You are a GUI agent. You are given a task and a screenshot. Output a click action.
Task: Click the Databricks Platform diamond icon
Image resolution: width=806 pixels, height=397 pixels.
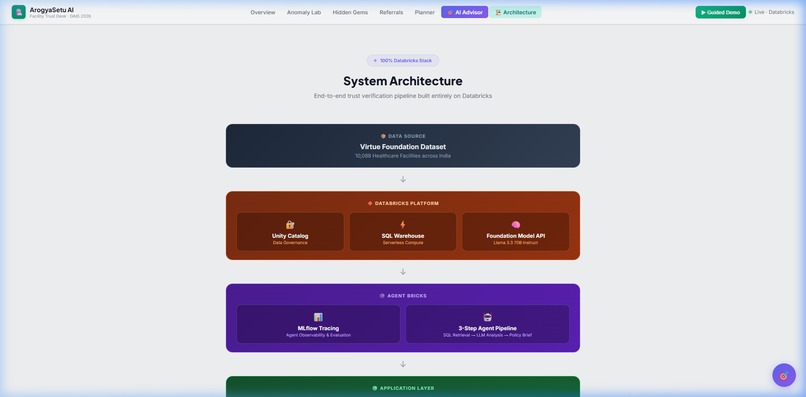pyautogui.click(x=370, y=204)
